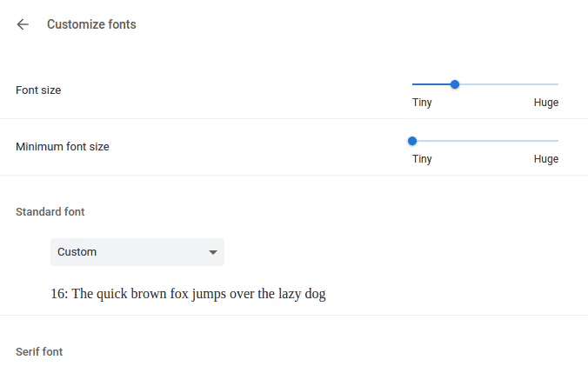The height and width of the screenshot is (373, 588).
Task: Click the Huge label under Font size
Action: point(546,103)
